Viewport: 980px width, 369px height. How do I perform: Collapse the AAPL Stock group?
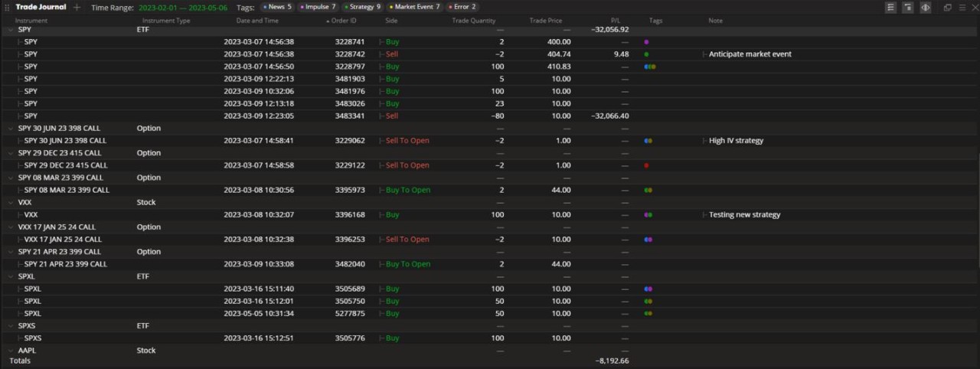click(11, 351)
